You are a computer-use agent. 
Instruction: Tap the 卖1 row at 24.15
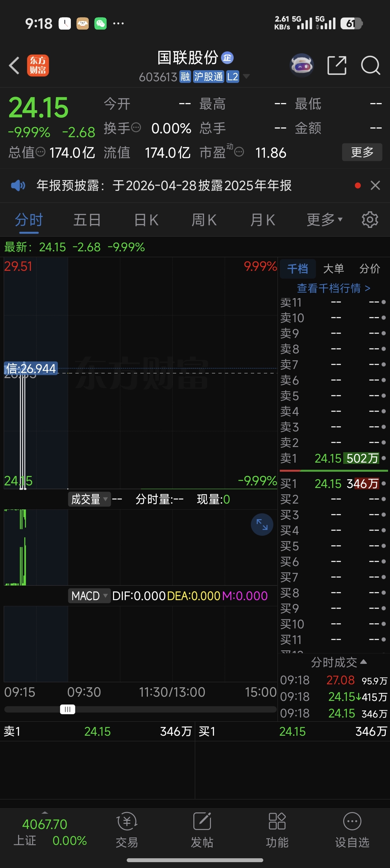point(333,458)
